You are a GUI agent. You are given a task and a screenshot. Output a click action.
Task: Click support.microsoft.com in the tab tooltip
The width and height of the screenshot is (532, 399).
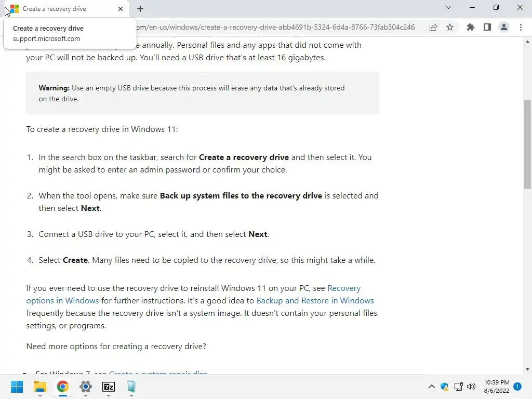(46, 38)
